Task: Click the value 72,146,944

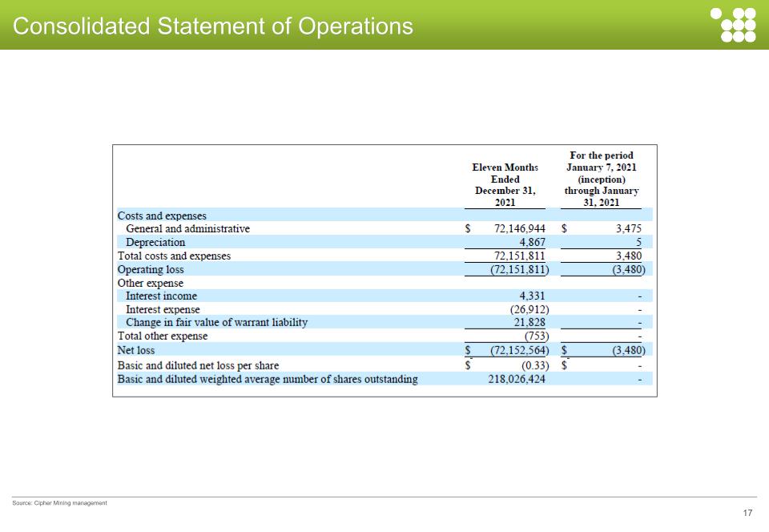Action: coord(519,228)
